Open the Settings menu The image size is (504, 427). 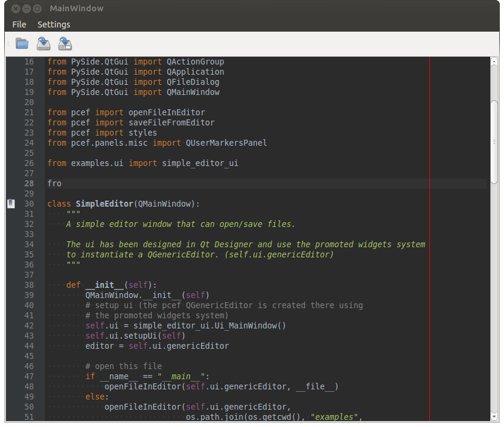(x=54, y=24)
